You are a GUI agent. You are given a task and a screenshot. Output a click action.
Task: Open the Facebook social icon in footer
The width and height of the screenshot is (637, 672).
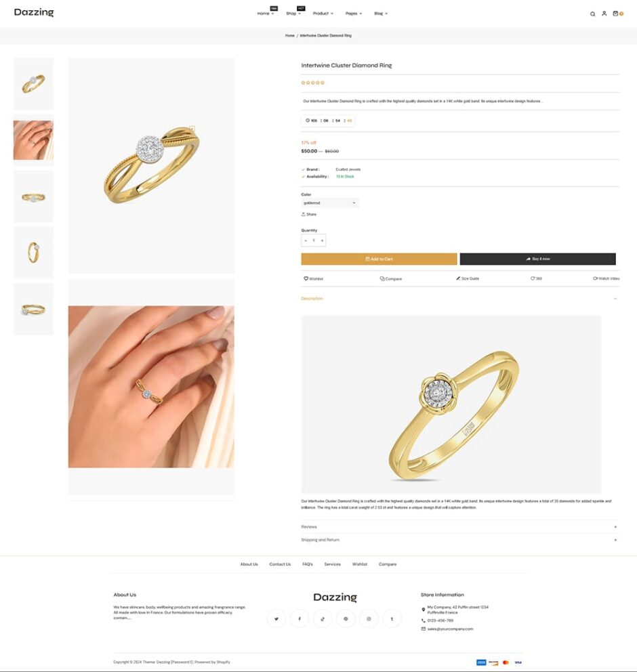coord(300,618)
